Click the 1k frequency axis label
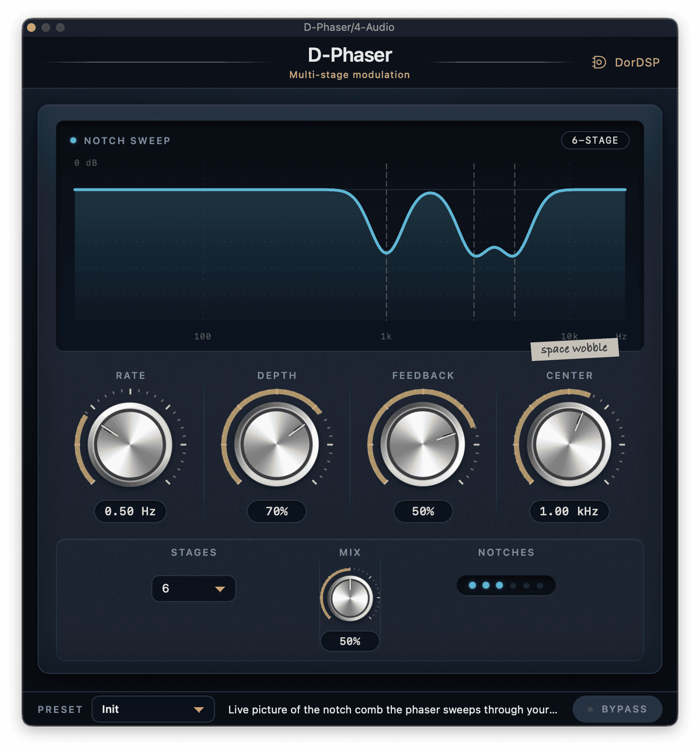This screenshot has width=700, height=752. [x=386, y=336]
